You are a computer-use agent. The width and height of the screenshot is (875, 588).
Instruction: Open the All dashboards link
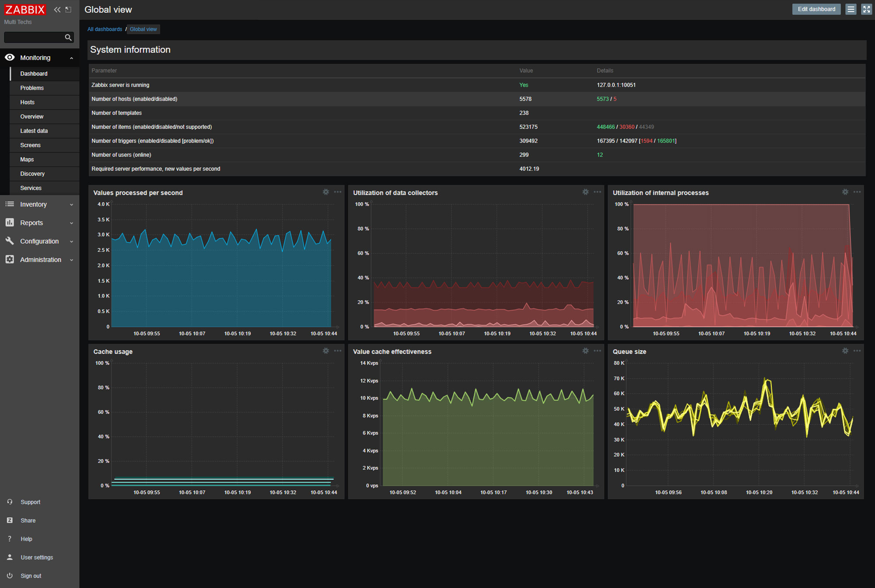click(x=105, y=29)
